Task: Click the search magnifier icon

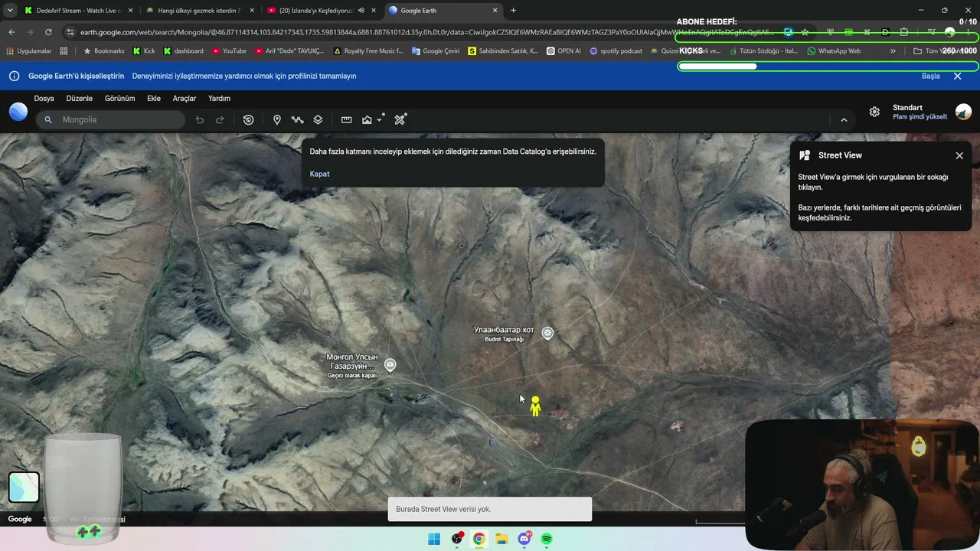Action: [x=48, y=119]
